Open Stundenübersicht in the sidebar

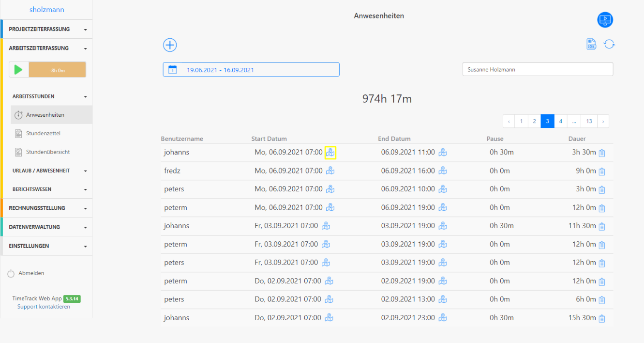point(47,152)
